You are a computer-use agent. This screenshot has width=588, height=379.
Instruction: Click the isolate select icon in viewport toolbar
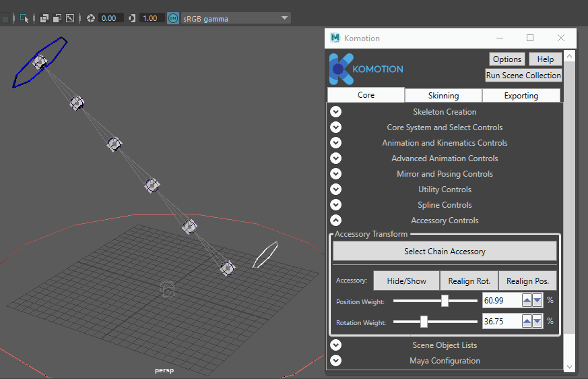(24, 18)
